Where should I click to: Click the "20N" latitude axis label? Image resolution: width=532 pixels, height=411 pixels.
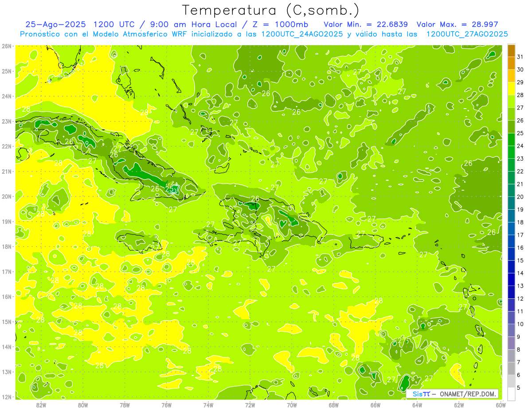click(x=7, y=196)
